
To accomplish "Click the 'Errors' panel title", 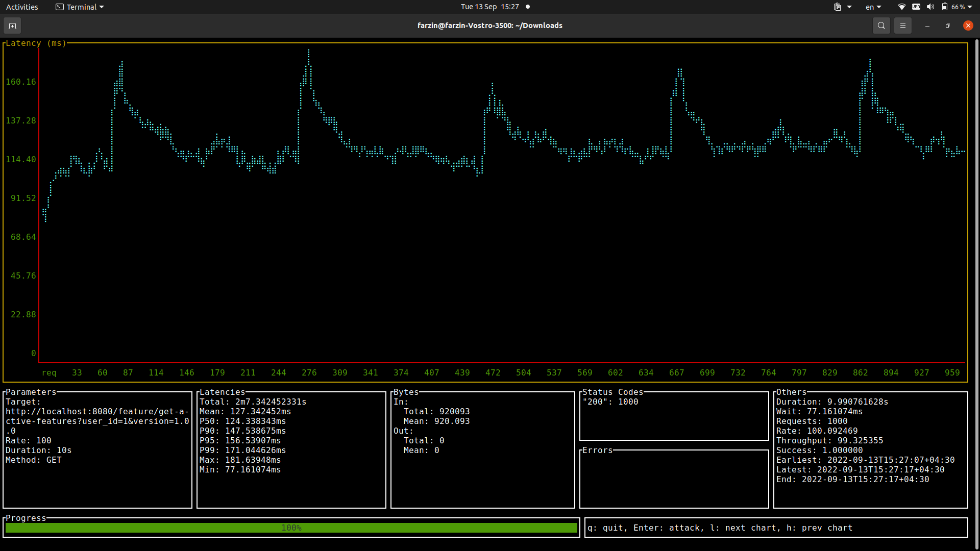I will click(x=598, y=450).
